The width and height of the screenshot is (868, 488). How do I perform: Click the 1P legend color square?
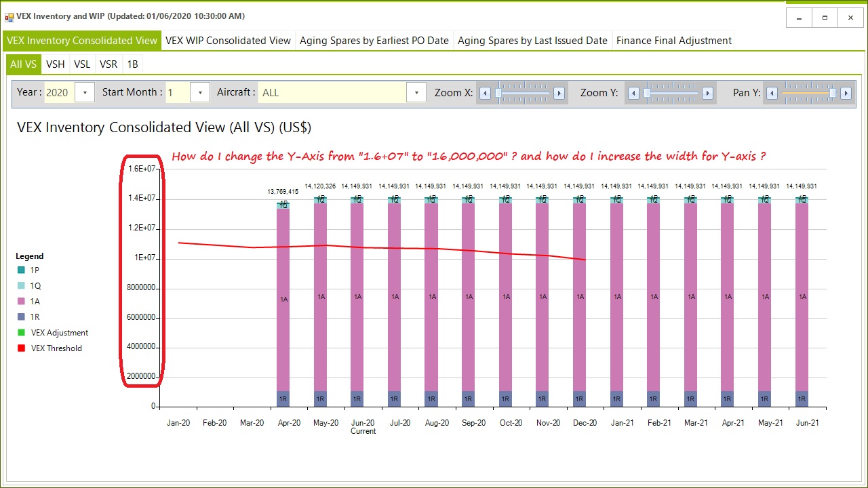(x=21, y=270)
